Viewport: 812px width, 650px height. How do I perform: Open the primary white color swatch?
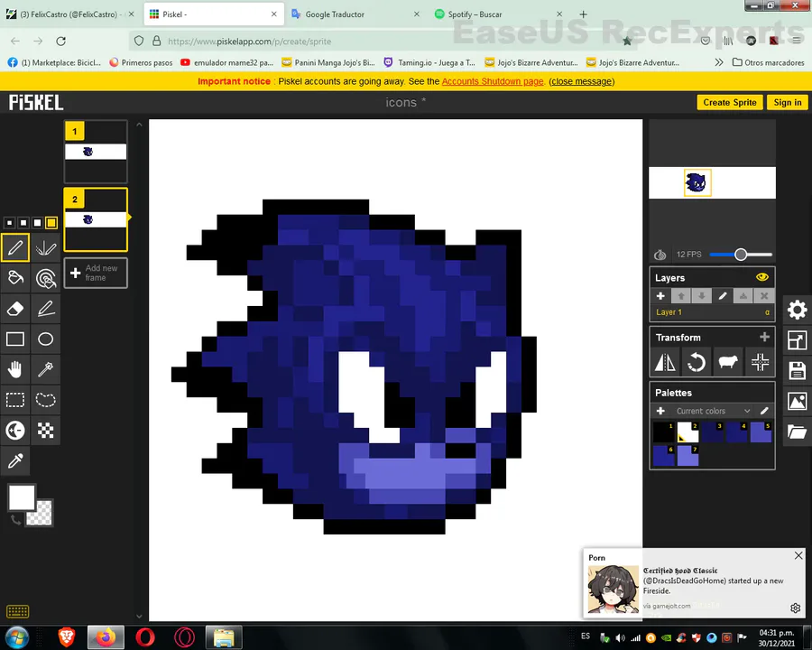click(22, 497)
